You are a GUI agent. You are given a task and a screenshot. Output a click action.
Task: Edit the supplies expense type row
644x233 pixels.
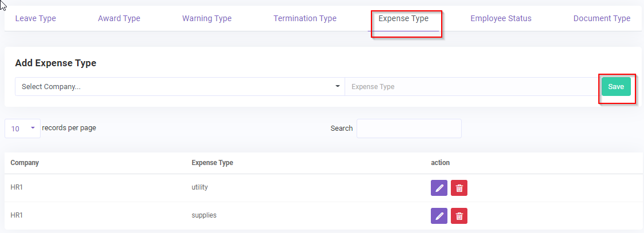coord(439,215)
